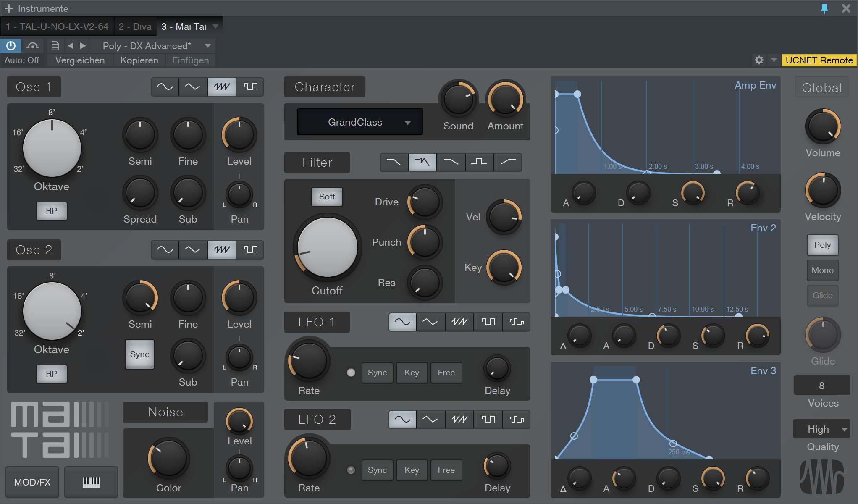Choose last high-pass filter type icon
The image size is (858, 504).
[508, 162]
